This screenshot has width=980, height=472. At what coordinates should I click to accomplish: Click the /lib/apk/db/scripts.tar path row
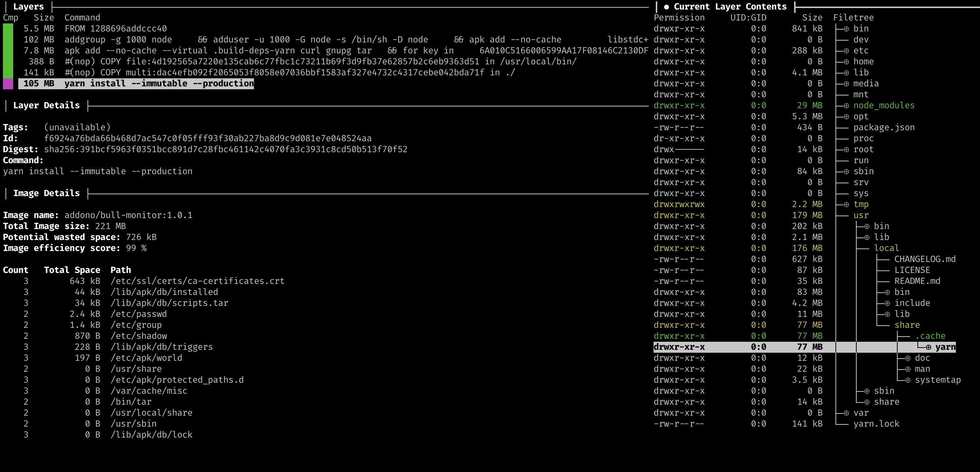click(x=169, y=303)
